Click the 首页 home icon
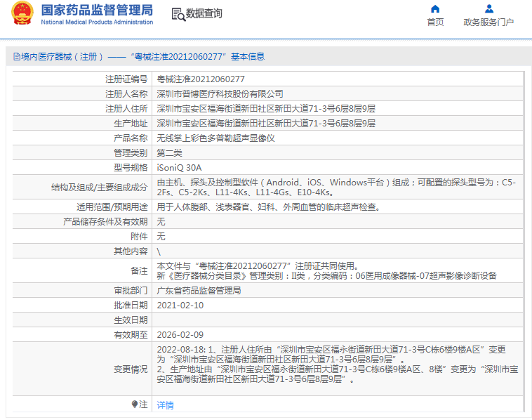Viewport: 532px width, 420px height. 435,9
